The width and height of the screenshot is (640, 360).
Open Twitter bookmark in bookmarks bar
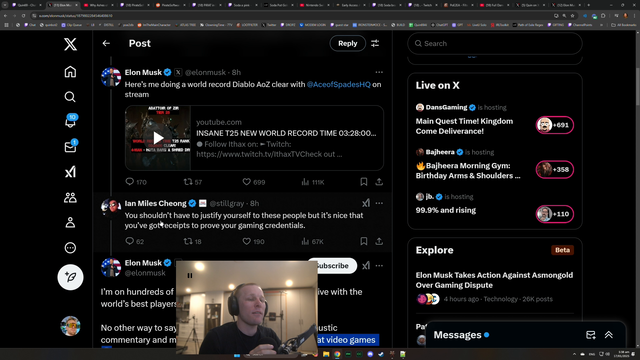270,25
